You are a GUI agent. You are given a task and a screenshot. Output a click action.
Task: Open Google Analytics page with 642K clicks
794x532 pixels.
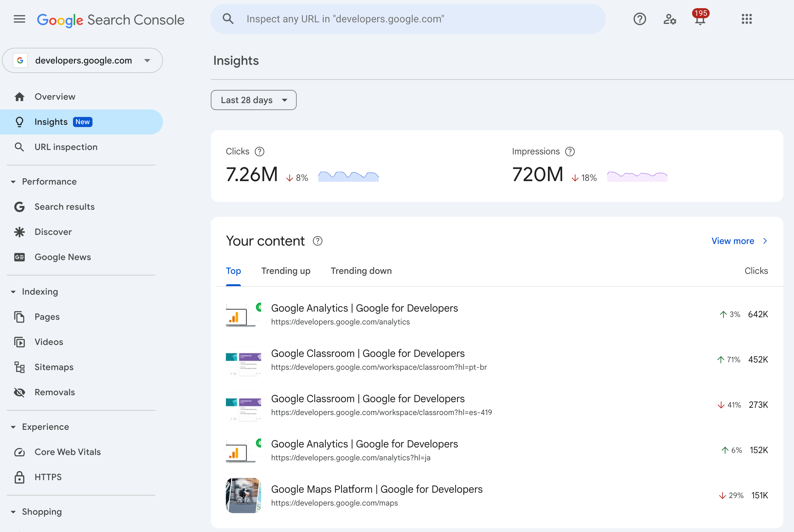click(497, 314)
